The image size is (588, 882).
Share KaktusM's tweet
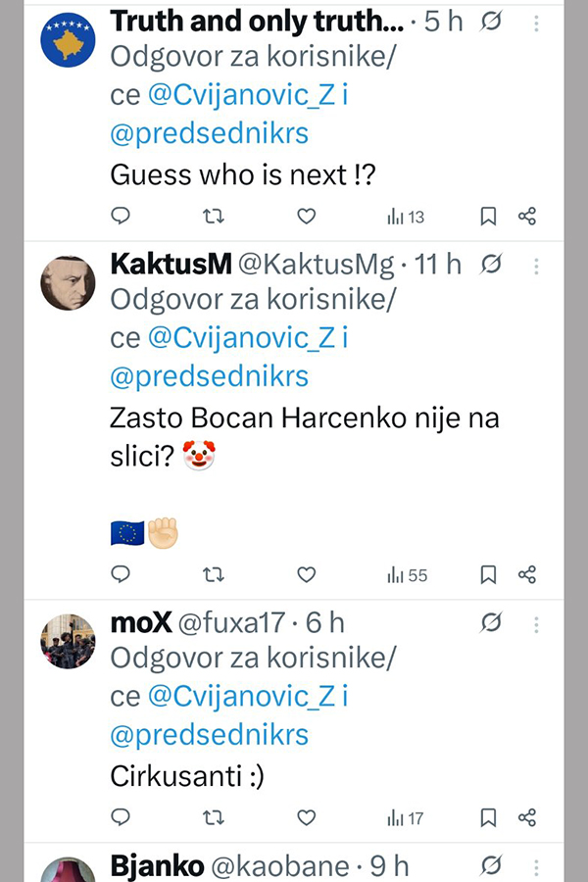[x=526, y=575]
